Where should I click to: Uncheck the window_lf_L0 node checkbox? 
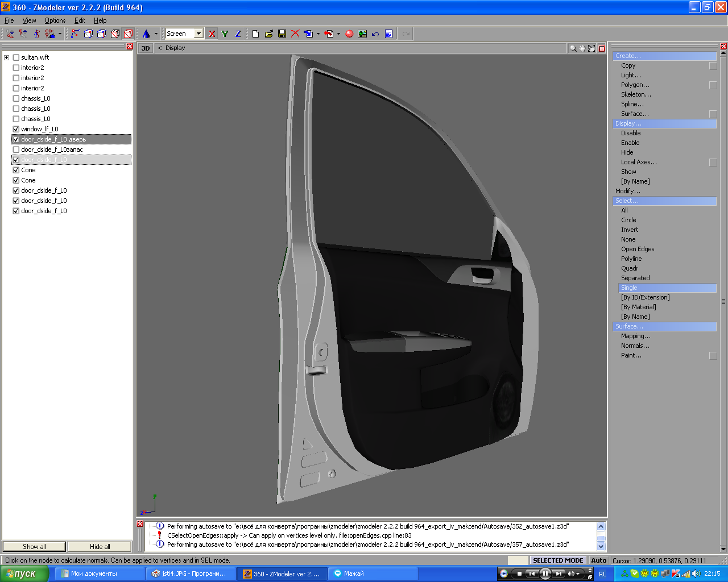point(16,129)
